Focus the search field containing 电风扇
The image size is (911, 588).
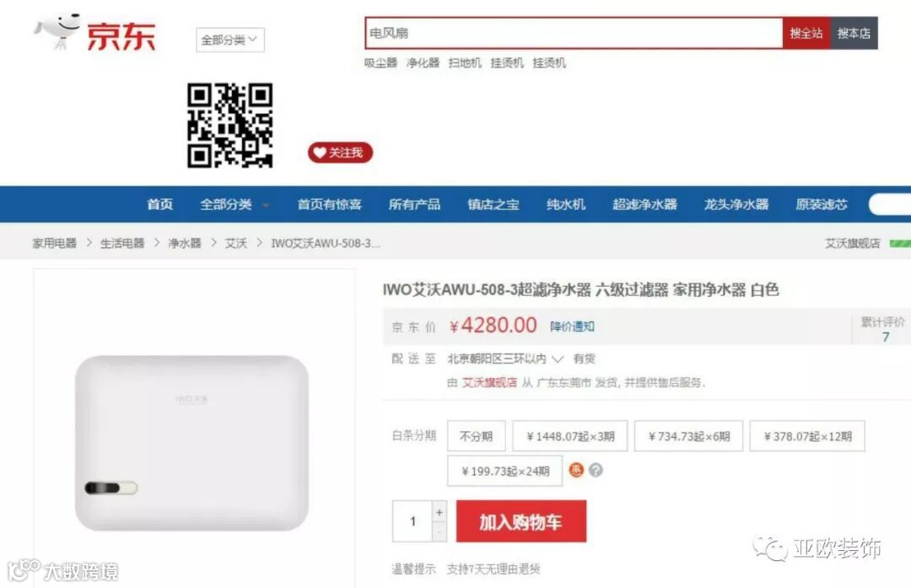click(x=574, y=33)
